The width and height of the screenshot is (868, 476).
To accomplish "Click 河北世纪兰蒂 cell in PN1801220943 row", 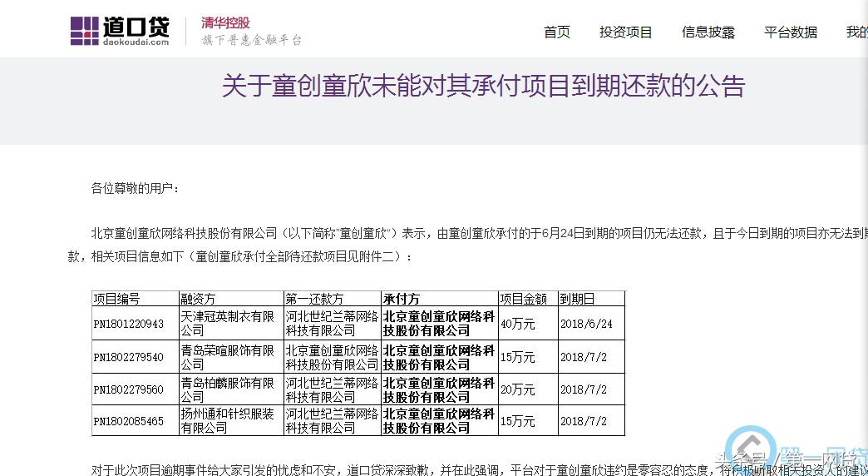I will coord(332,324).
